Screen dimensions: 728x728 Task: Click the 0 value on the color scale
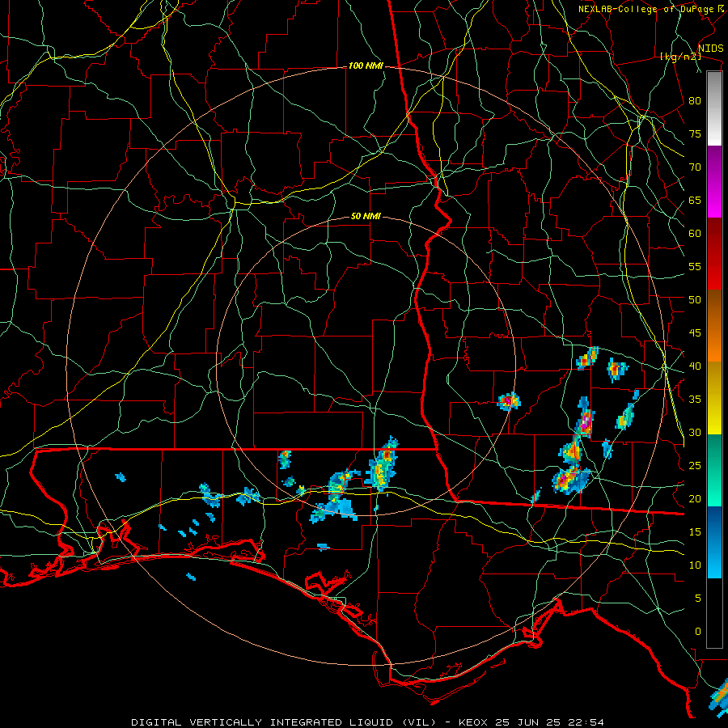point(697,632)
